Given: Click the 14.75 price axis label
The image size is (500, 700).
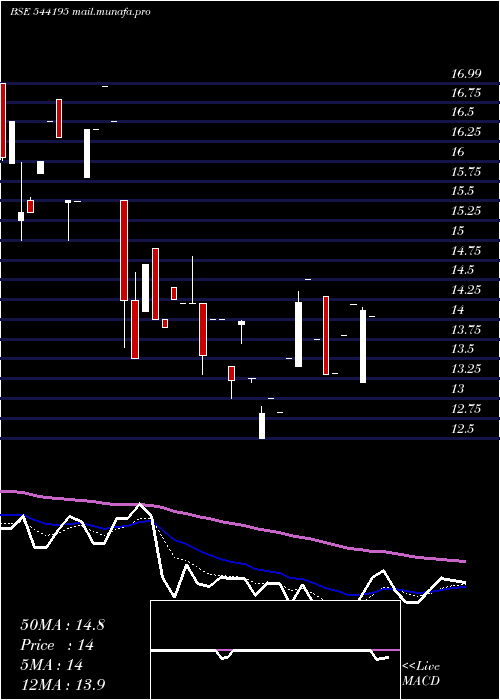Looking at the screenshot, I should coord(466,251).
